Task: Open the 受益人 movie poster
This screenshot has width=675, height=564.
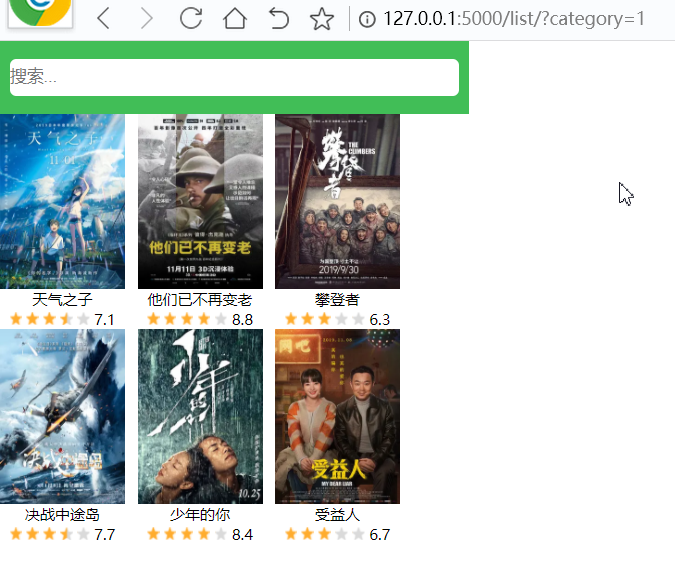Action: pyautogui.click(x=338, y=416)
